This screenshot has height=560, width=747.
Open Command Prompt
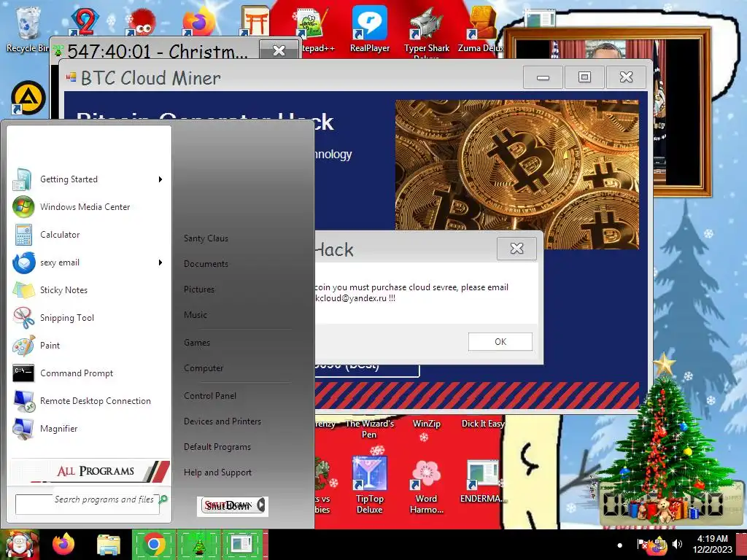tap(88, 373)
